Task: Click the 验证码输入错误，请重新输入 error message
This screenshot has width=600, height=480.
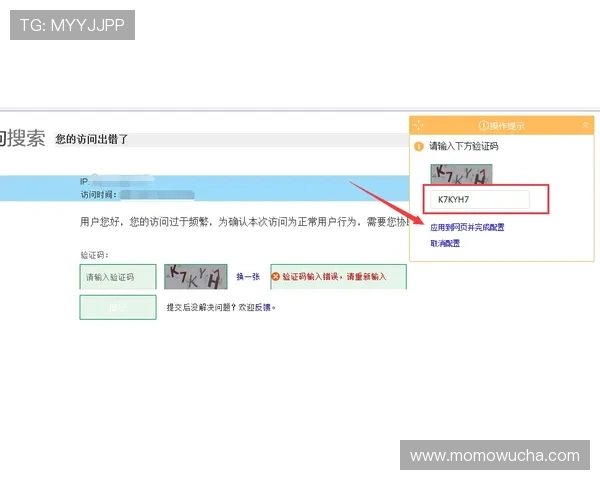Action: [x=334, y=276]
